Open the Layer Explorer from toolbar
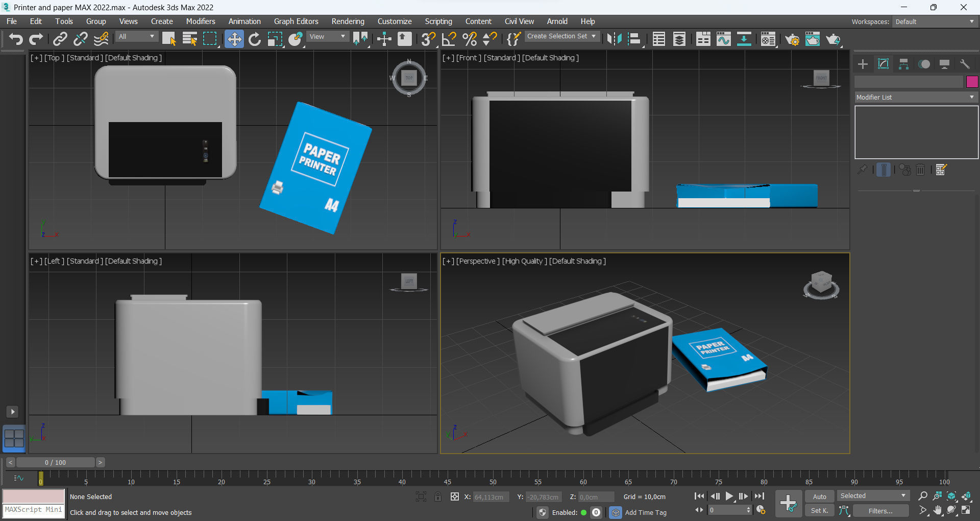 (679, 39)
